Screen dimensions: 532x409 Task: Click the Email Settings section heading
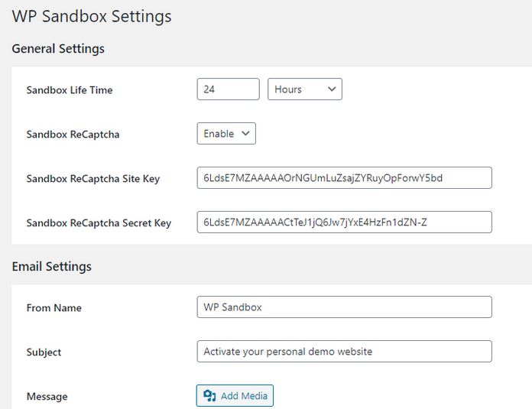point(51,267)
